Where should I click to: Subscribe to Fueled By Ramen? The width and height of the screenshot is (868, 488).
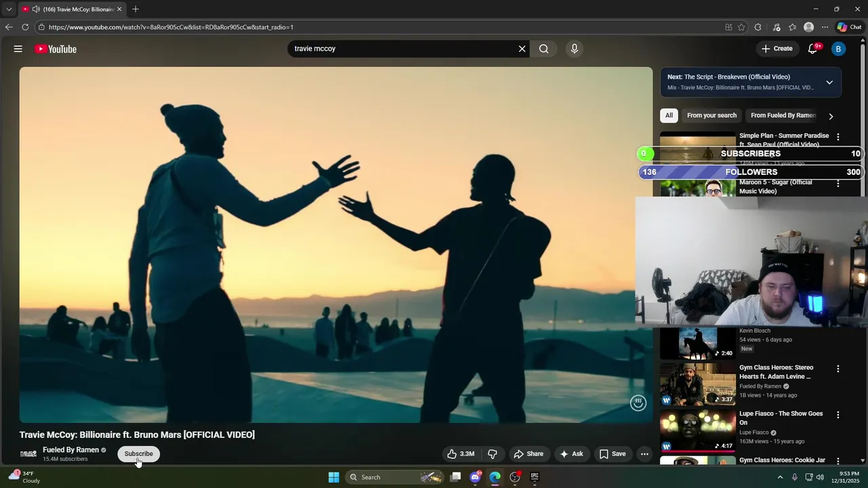point(138,454)
